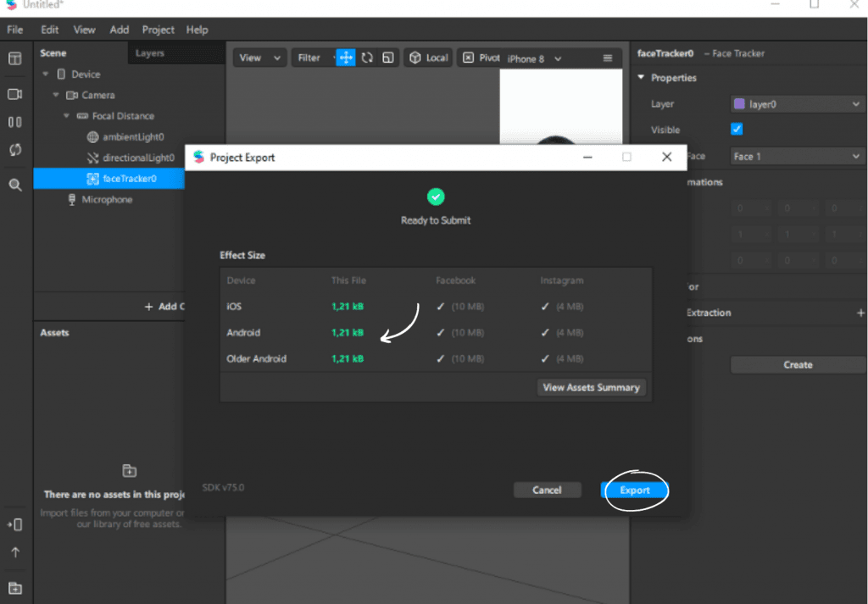Click the add asset folder icon at bottom sidebar
The height and width of the screenshot is (604, 868).
coord(15,588)
